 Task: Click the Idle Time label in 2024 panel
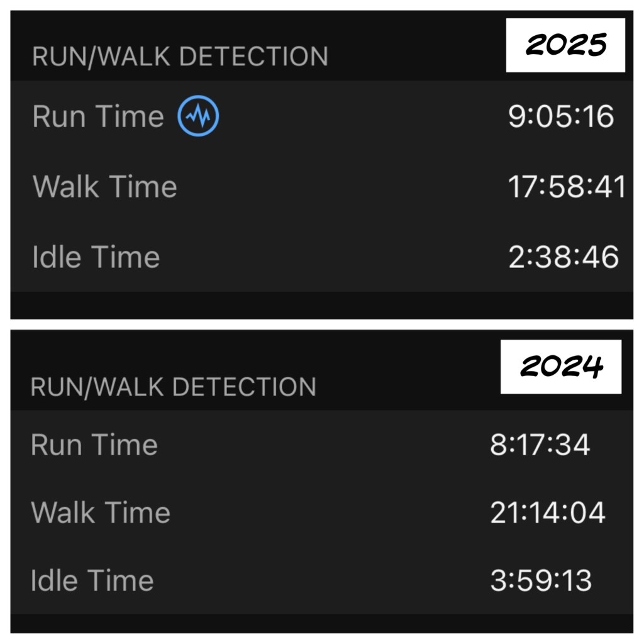[x=92, y=580]
